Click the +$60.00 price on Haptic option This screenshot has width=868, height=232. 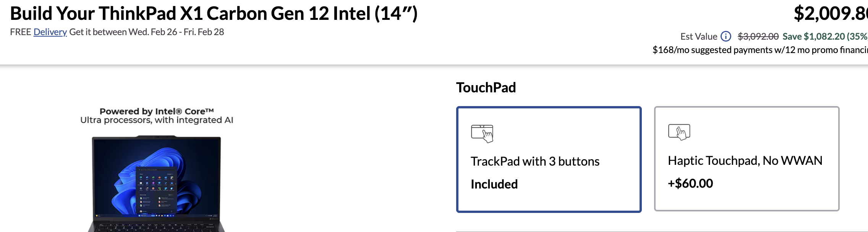[690, 184]
